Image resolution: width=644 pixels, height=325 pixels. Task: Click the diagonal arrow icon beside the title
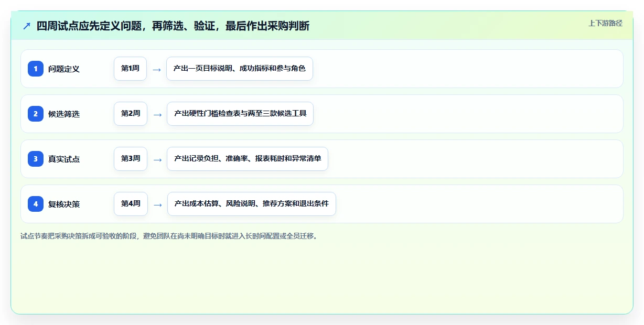point(27,26)
